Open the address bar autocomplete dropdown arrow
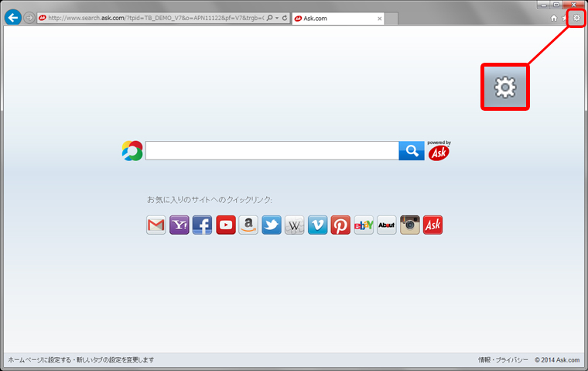The width and height of the screenshot is (588, 371). (277, 18)
